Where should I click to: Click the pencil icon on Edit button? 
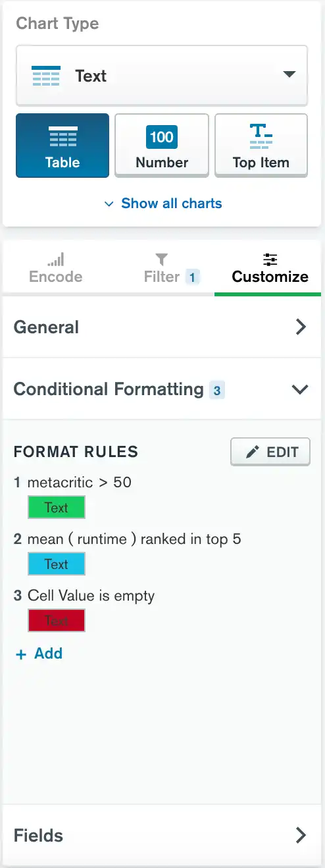pos(252,452)
